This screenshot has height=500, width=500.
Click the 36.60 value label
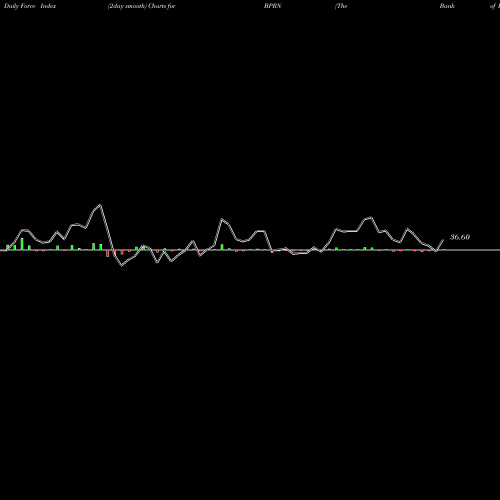[460, 237]
